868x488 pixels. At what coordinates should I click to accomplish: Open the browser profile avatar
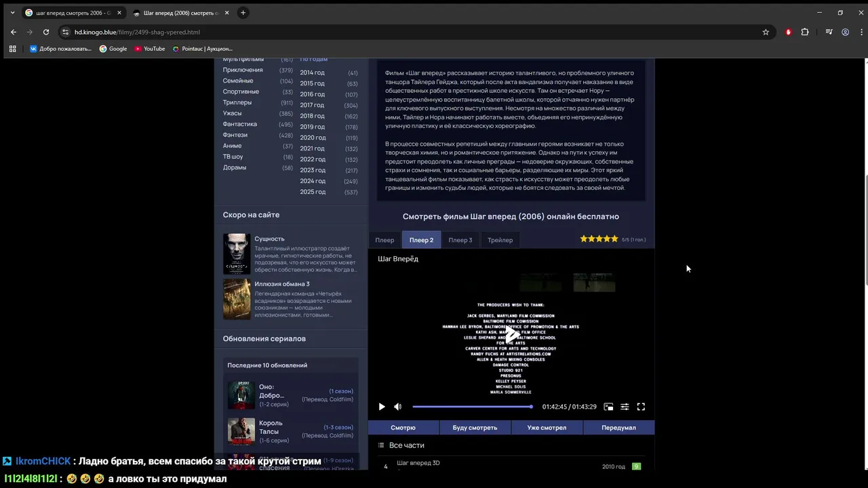[845, 32]
